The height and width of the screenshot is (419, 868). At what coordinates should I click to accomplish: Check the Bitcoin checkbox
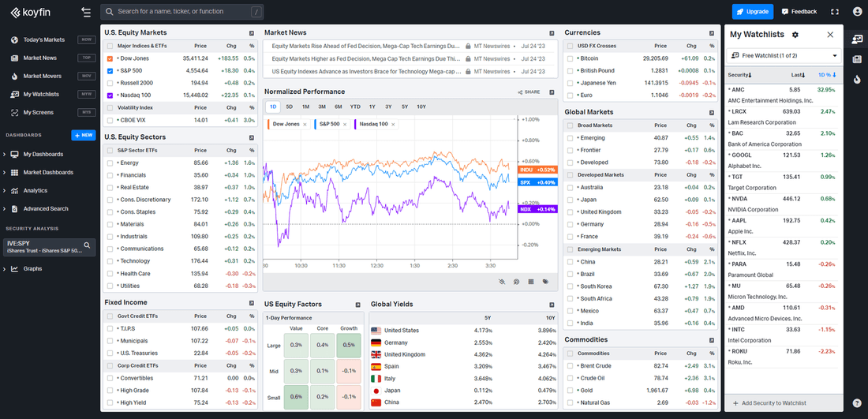point(571,58)
